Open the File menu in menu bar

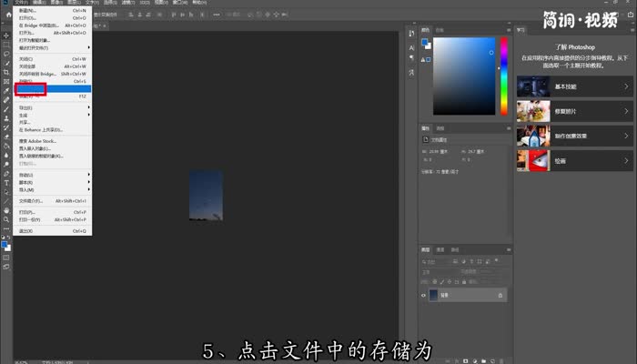coord(8,4)
